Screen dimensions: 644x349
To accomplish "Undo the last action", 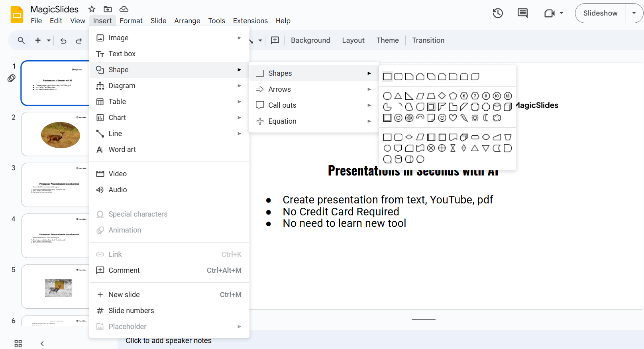I will coord(63,40).
